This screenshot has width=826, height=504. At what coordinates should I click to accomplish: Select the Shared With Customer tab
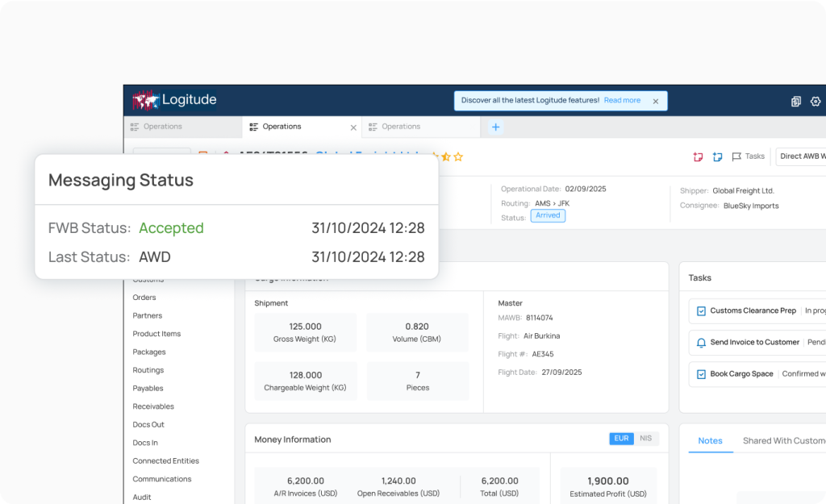click(783, 440)
